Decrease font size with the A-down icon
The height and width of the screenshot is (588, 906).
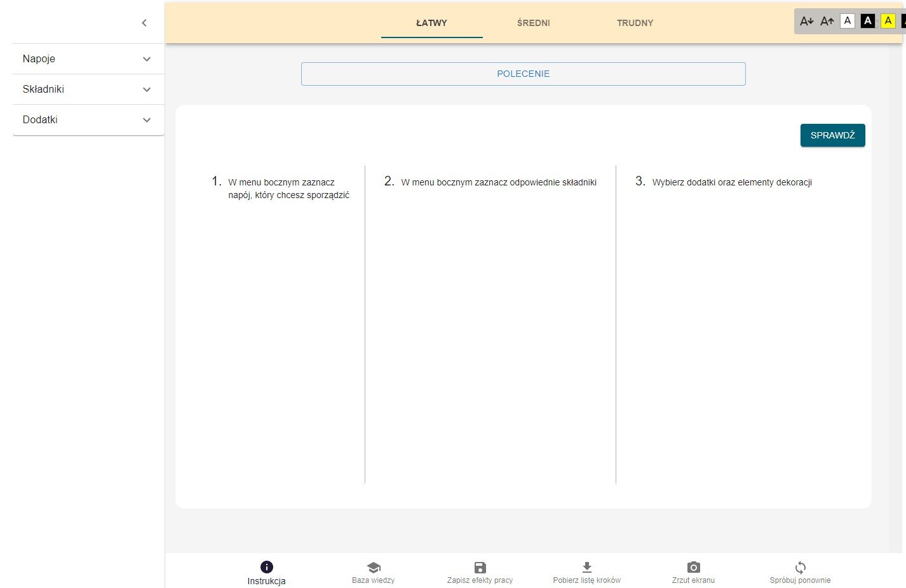806,21
